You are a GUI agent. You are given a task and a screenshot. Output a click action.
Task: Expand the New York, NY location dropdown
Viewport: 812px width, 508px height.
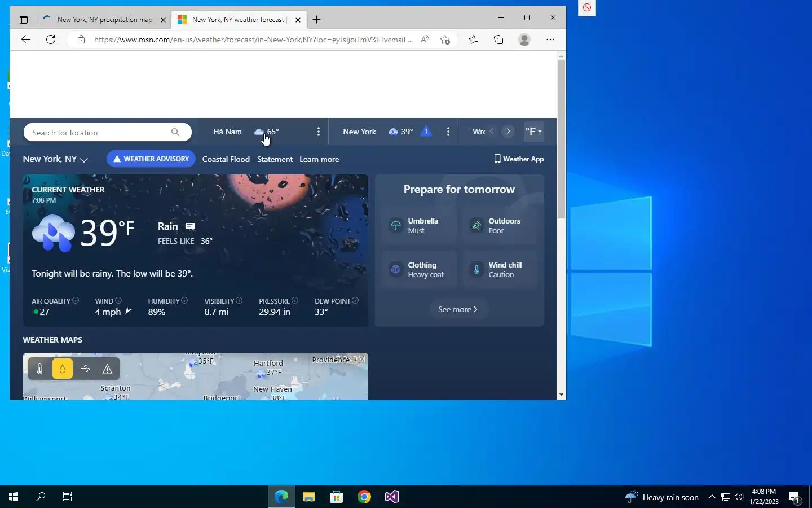(x=55, y=159)
